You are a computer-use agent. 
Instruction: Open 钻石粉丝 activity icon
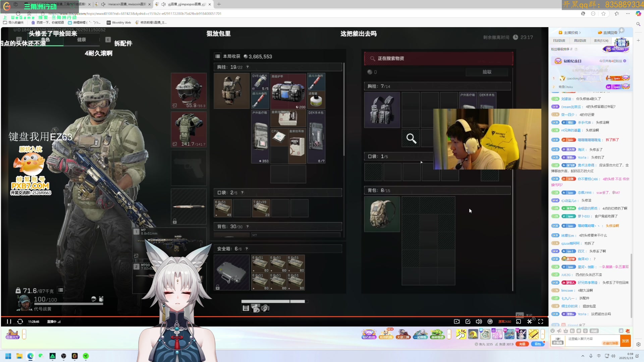click(369, 334)
